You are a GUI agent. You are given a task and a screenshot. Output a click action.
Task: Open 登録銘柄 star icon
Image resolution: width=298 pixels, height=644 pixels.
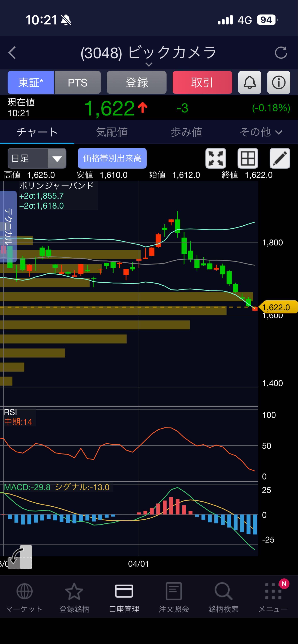click(74, 592)
